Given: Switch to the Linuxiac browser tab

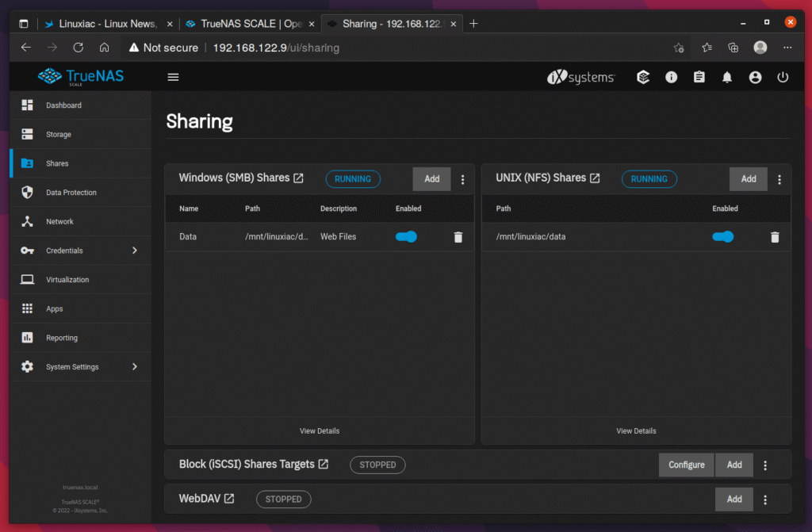Looking at the screenshot, I should (101, 24).
